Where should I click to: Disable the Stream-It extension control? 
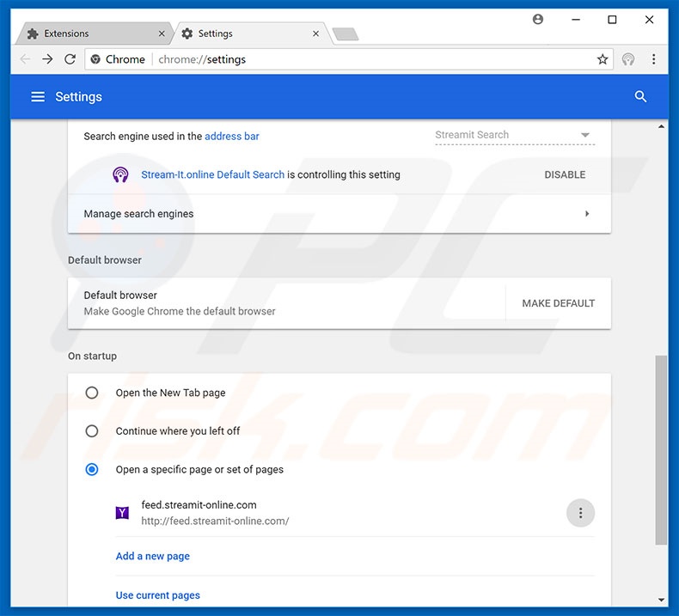(x=565, y=174)
